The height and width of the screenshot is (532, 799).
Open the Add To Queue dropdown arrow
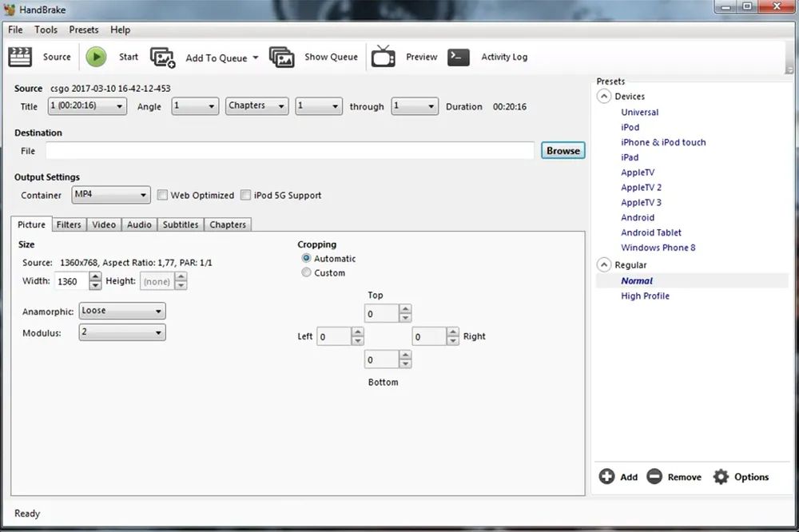pos(256,58)
